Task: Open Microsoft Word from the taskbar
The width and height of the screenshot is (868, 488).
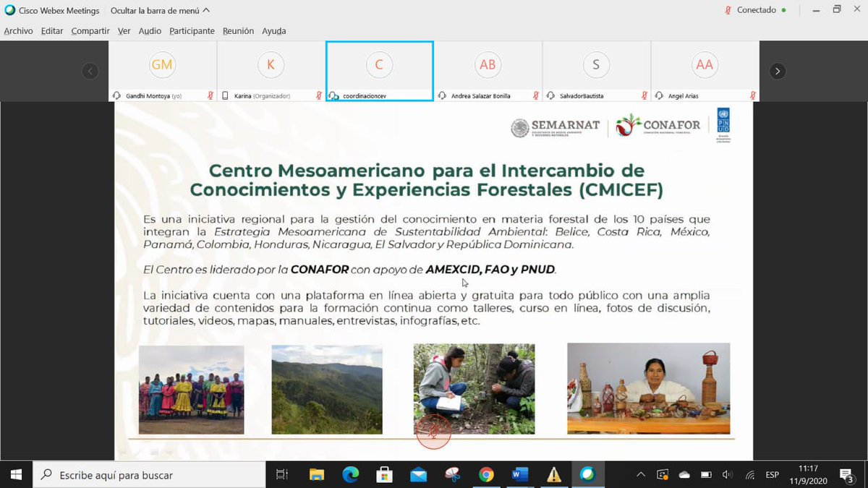Action: [520, 475]
